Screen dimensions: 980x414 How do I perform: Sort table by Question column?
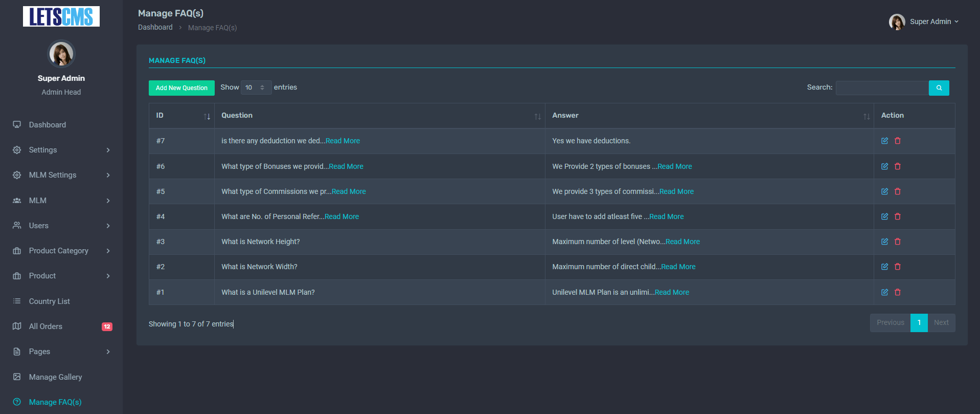[537, 116]
